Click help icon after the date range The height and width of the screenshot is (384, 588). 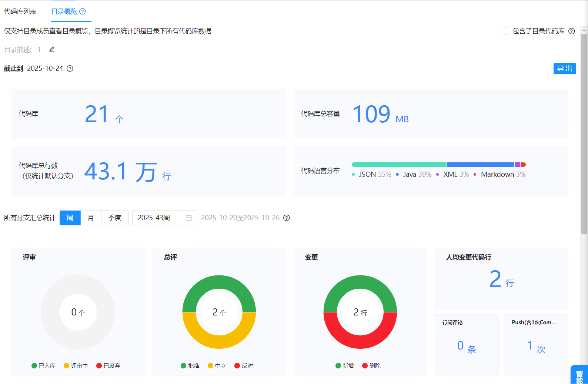coord(286,218)
